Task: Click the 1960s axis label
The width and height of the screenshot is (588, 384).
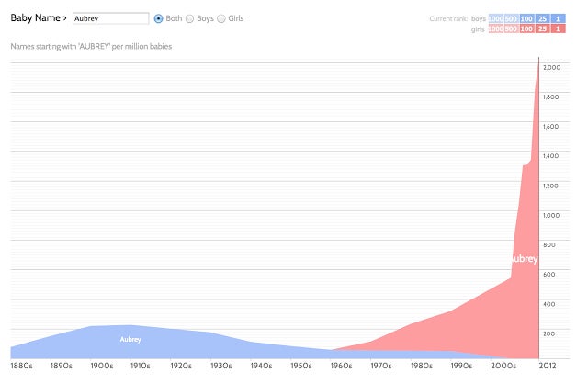Action: 341,366
